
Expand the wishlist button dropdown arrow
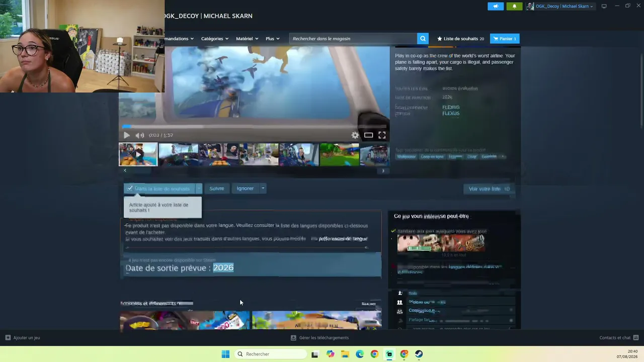click(199, 189)
